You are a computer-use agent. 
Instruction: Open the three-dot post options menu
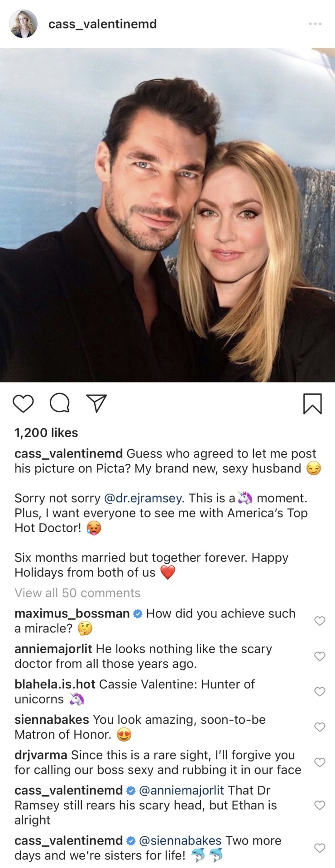pos(315,24)
